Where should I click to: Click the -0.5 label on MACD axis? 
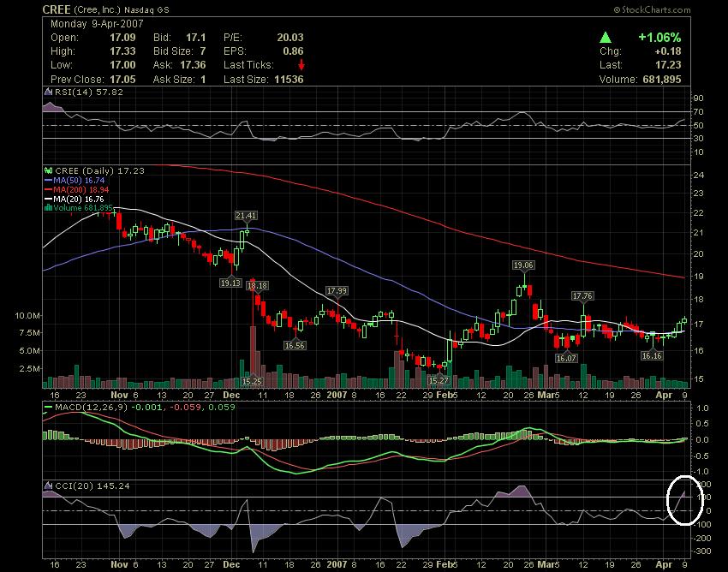click(x=700, y=456)
